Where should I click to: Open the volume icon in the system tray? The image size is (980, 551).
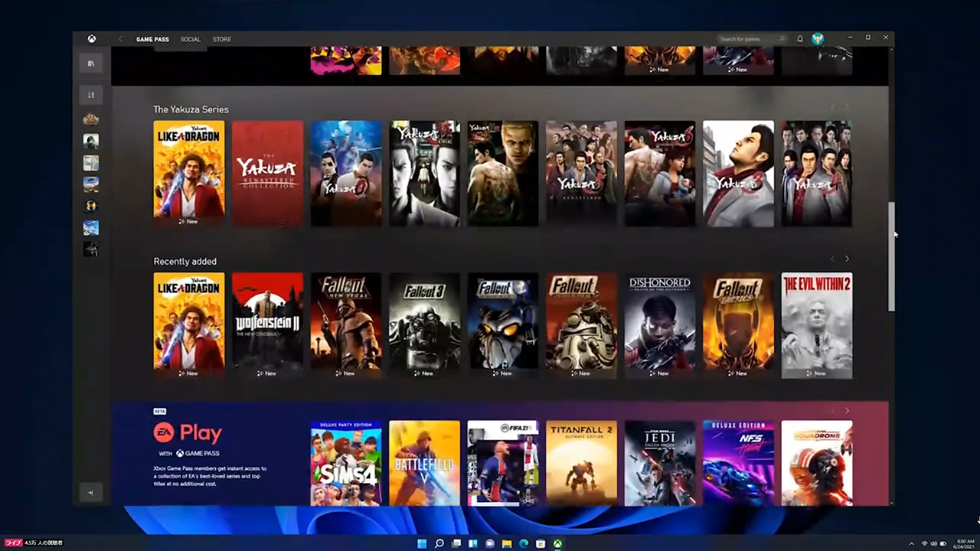934,544
